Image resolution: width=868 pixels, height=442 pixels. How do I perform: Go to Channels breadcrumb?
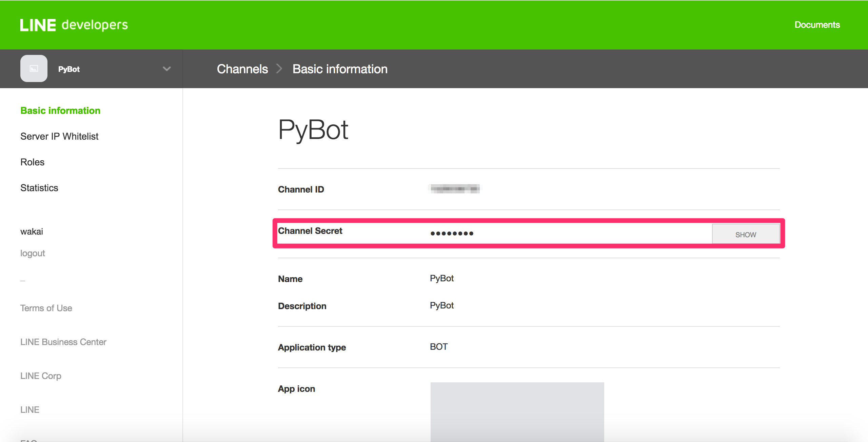coord(242,69)
